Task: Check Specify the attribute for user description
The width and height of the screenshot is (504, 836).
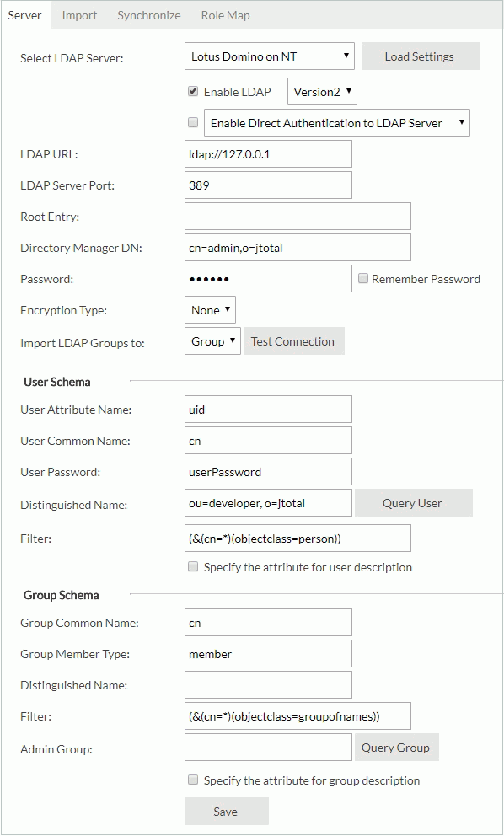Action: click(193, 567)
